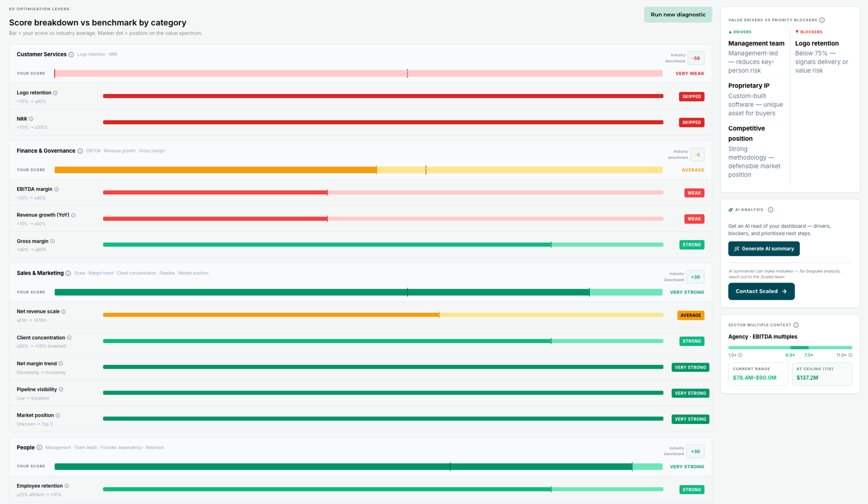Click Finance & Governance benchmark -8 badge
The height and width of the screenshot is (504, 868).
pos(697,155)
